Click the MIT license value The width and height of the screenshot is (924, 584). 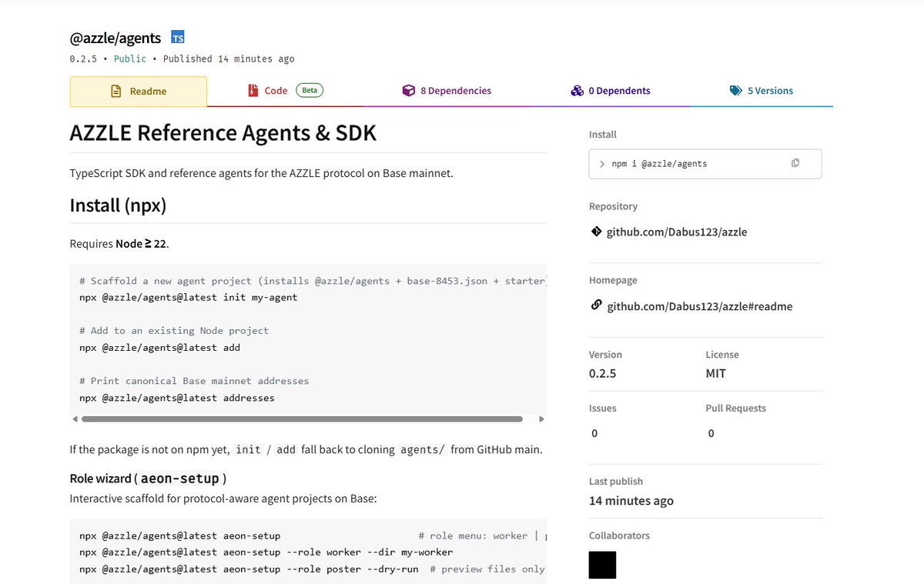coord(715,373)
